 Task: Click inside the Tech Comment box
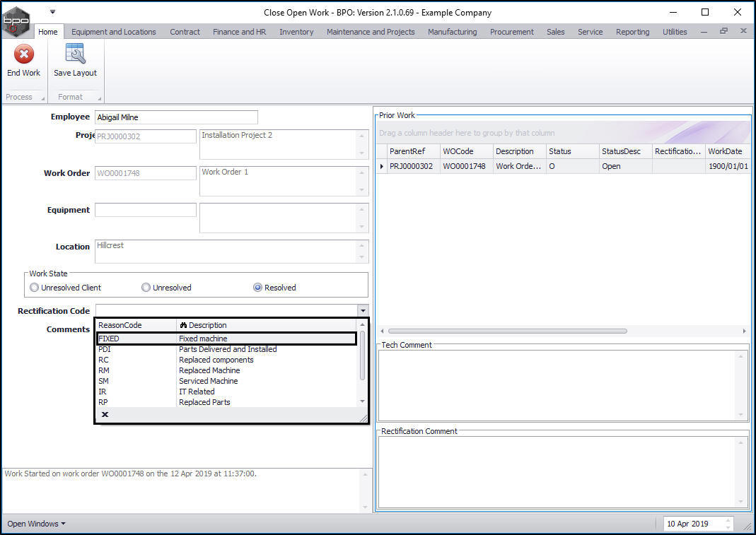(x=563, y=385)
